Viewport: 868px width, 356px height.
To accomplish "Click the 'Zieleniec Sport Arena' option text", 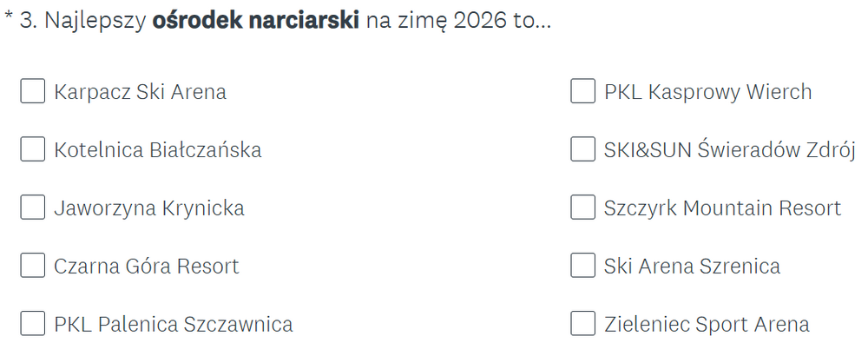I will click(707, 325).
